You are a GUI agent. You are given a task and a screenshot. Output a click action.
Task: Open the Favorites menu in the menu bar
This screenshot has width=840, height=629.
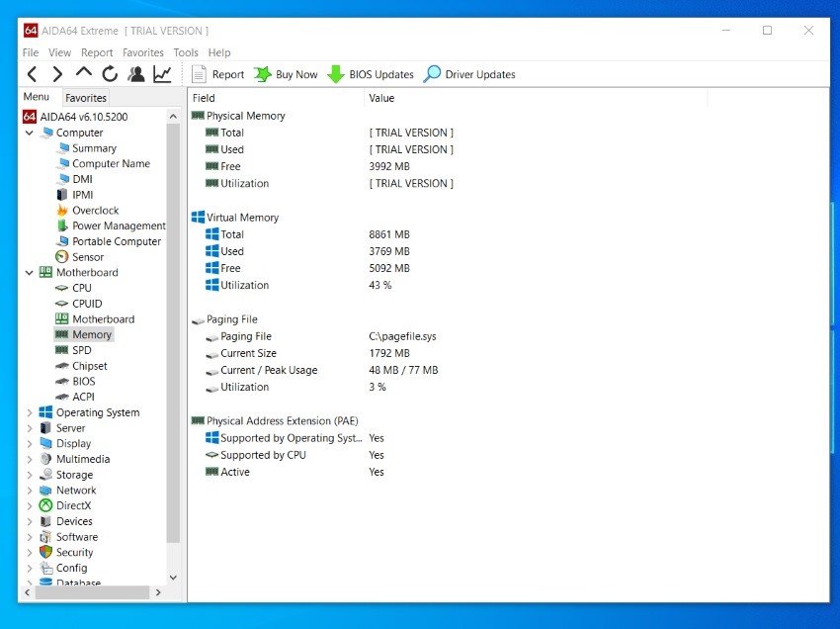(x=143, y=52)
